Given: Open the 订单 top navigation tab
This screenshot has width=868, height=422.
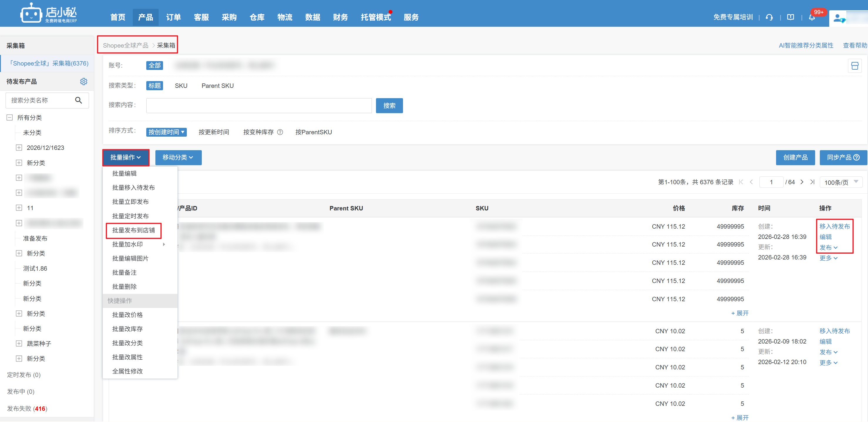Looking at the screenshot, I should click(x=173, y=17).
